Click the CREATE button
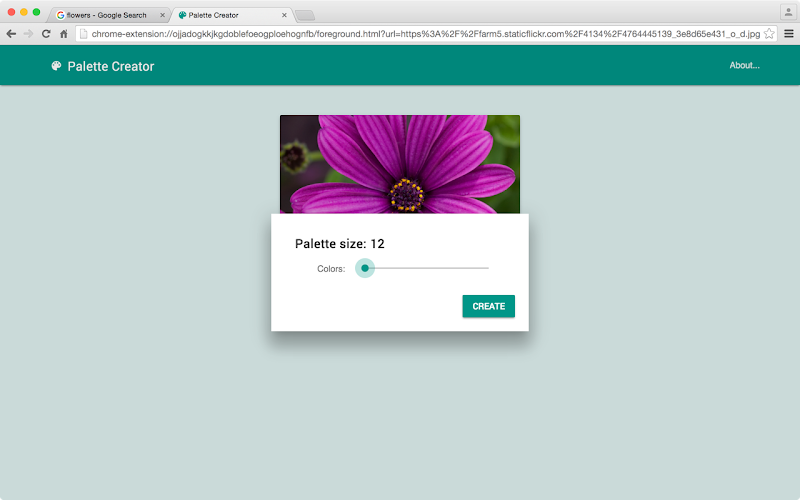The image size is (800, 500). 488,306
